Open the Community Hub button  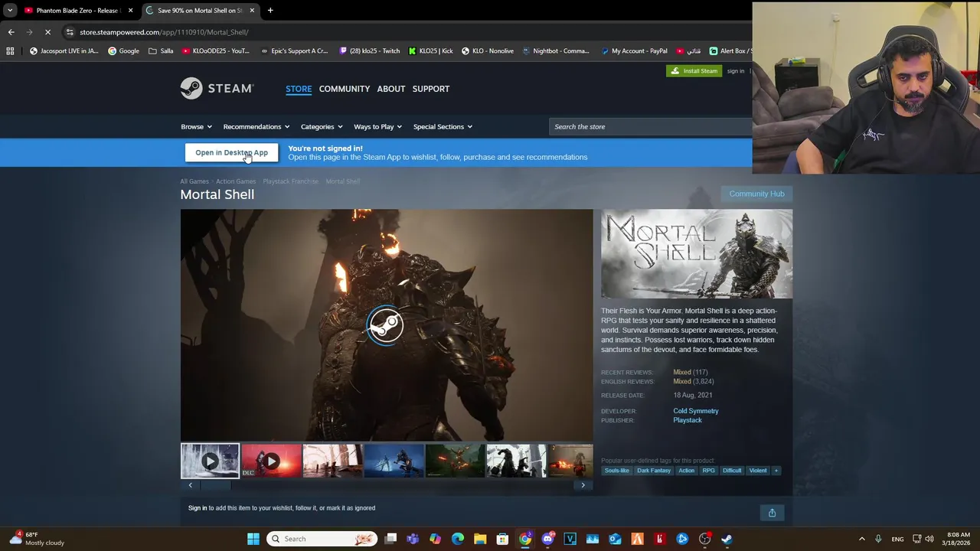pyautogui.click(x=756, y=194)
